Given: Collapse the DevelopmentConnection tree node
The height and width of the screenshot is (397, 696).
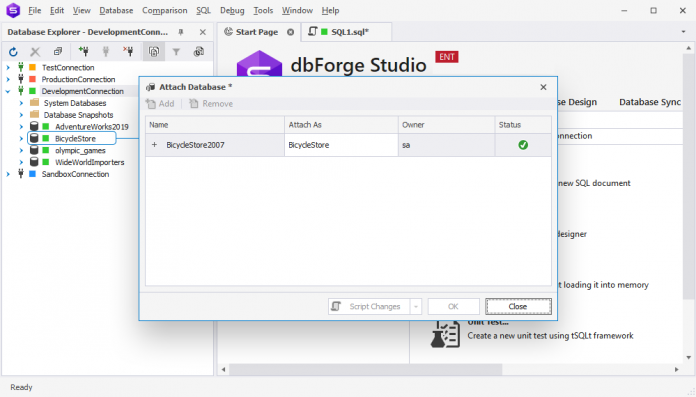Looking at the screenshot, I should pyautogui.click(x=8, y=91).
